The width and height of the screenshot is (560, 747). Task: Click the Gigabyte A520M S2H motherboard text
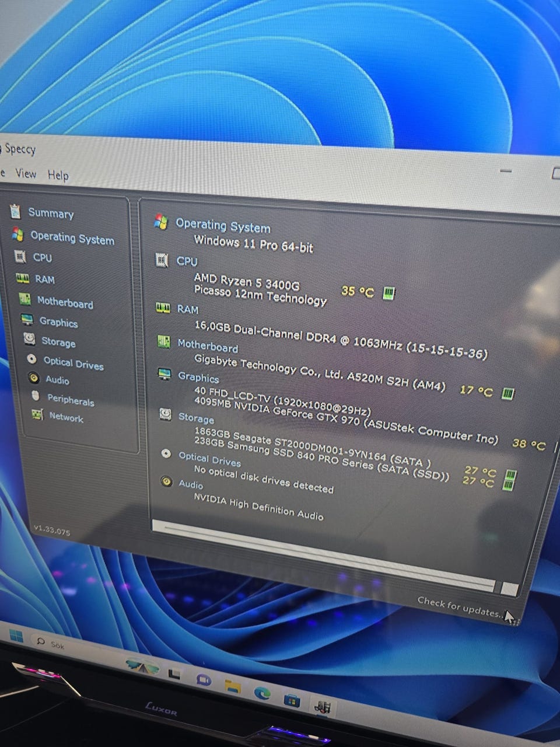pyautogui.click(x=320, y=372)
